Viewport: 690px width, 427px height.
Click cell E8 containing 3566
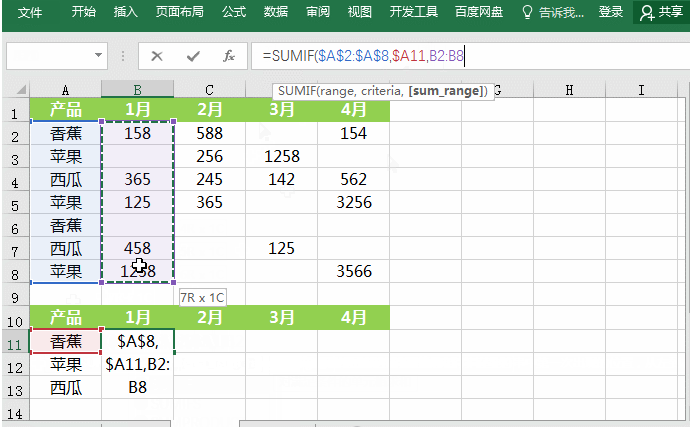353,271
